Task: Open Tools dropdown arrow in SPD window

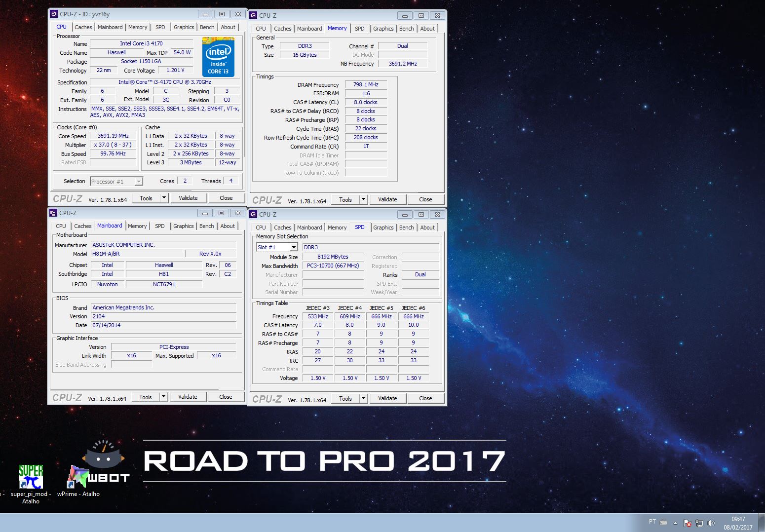Action: point(364,398)
